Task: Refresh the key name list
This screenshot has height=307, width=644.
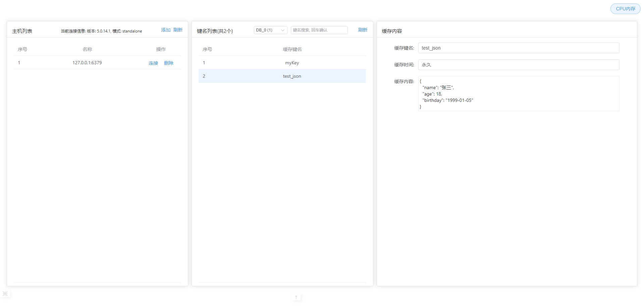Action: 363,30
